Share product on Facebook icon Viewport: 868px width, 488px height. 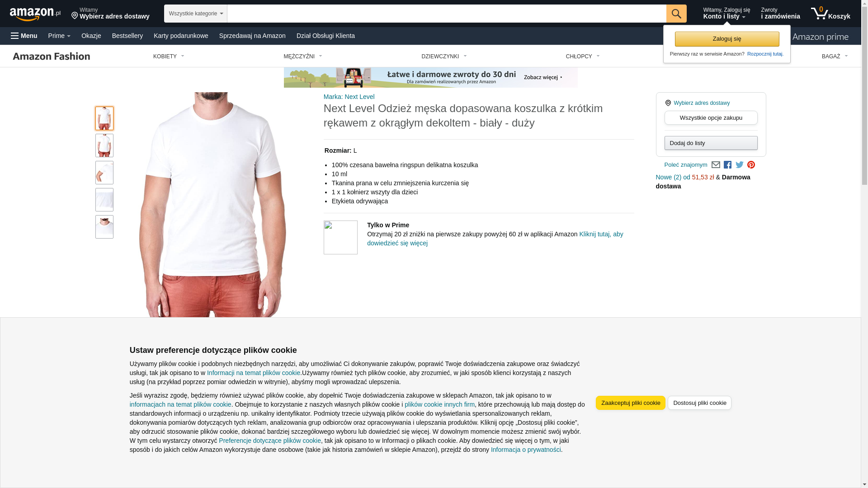[727, 165]
